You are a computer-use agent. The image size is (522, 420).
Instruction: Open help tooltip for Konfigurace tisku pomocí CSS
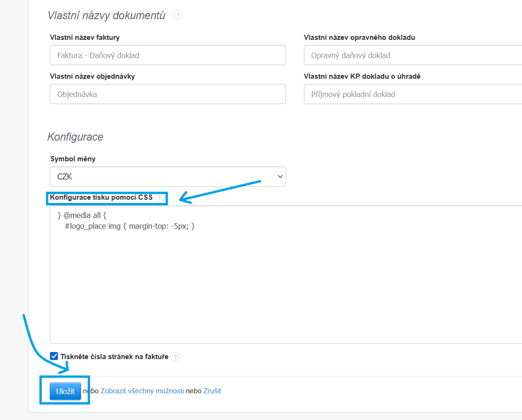pos(160,198)
